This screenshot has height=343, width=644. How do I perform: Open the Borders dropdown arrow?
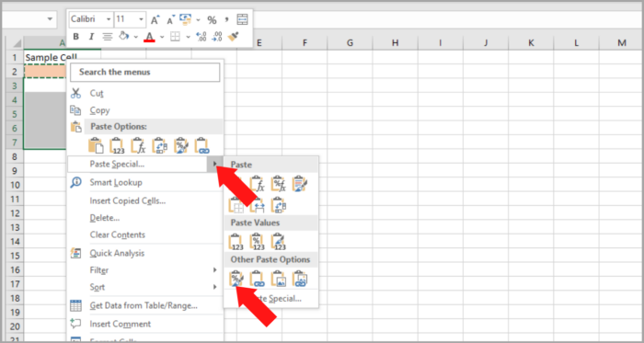[188, 37]
